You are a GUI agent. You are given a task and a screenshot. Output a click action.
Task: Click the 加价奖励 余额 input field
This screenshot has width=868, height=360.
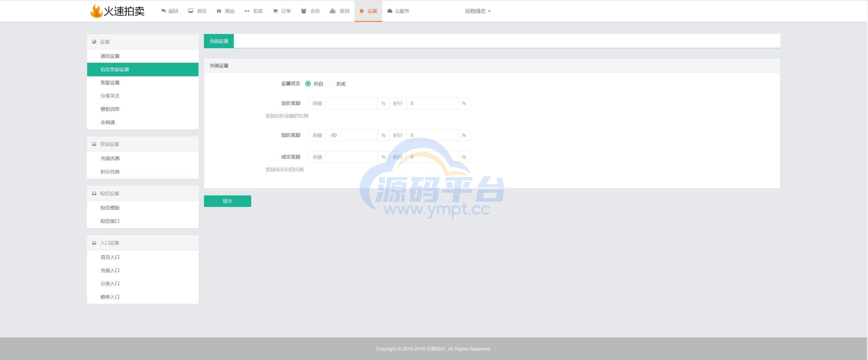point(352,135)
